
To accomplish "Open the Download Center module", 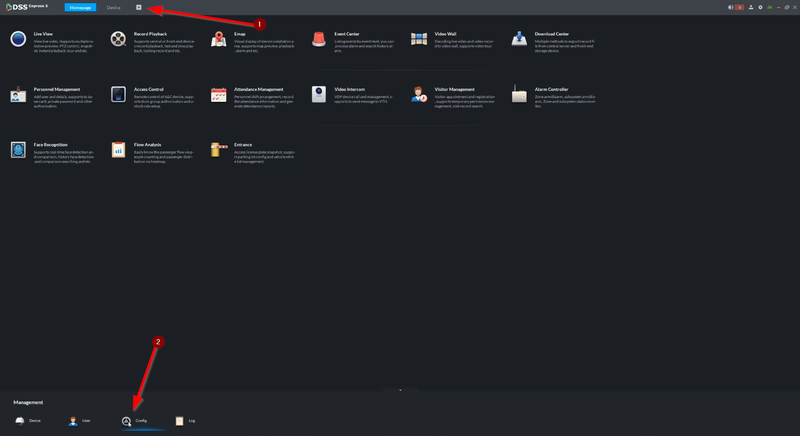I will pyautogui.click(x=554, y=41).
